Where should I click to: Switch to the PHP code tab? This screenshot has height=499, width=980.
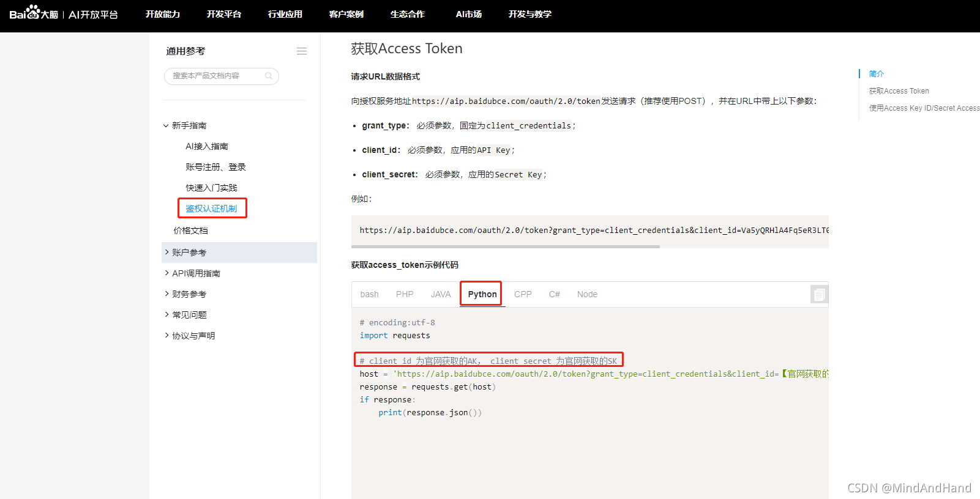click(x=405, y=294)
